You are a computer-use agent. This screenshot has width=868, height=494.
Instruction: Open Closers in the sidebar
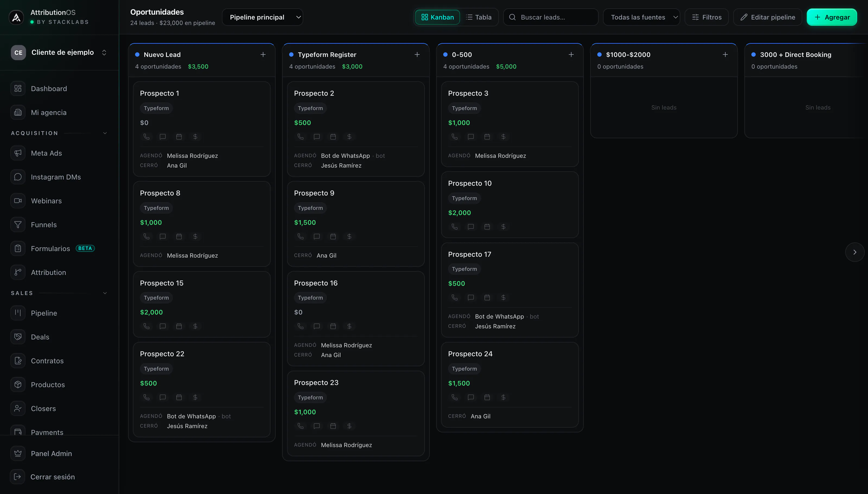tap(59, 409)
